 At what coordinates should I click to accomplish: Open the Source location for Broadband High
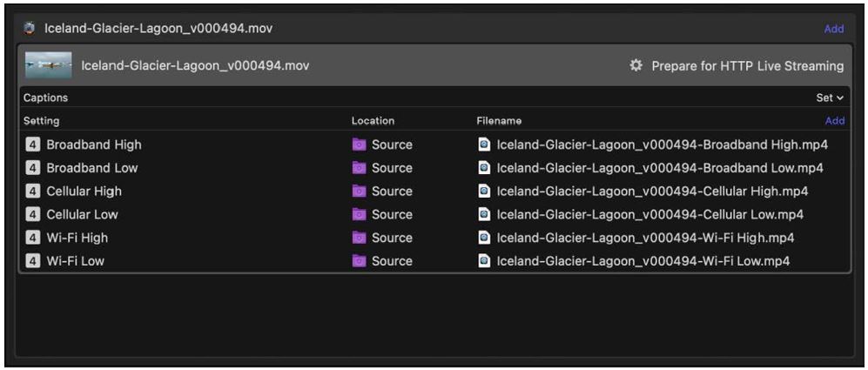pos(391,145)
